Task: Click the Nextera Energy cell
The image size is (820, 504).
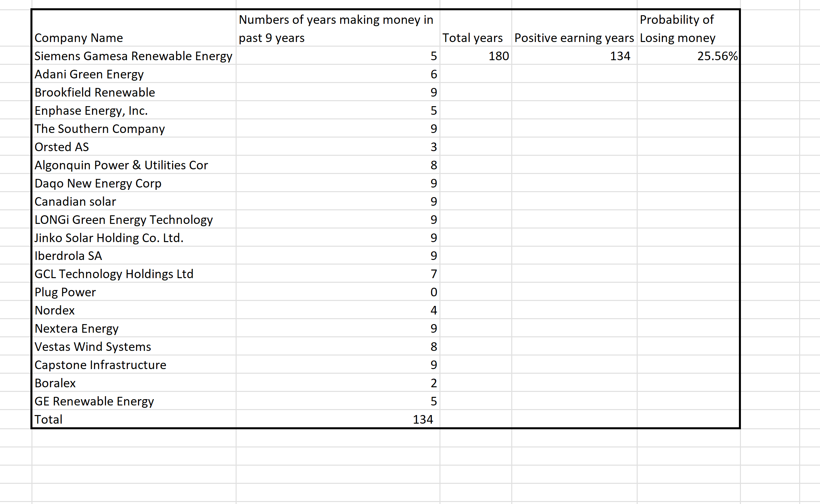Action: (134, 328)
